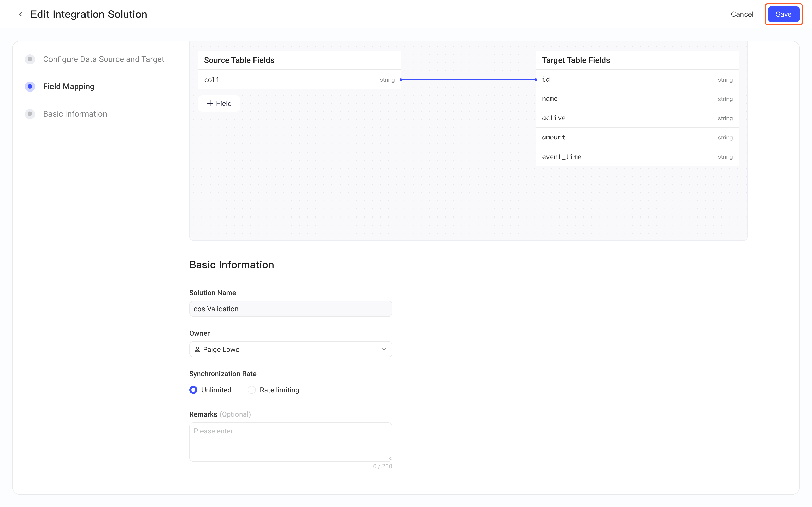The height and width of the screenshot is (507, 812).
Task: Open the Field Mapping step
Action: pos(69,86)
